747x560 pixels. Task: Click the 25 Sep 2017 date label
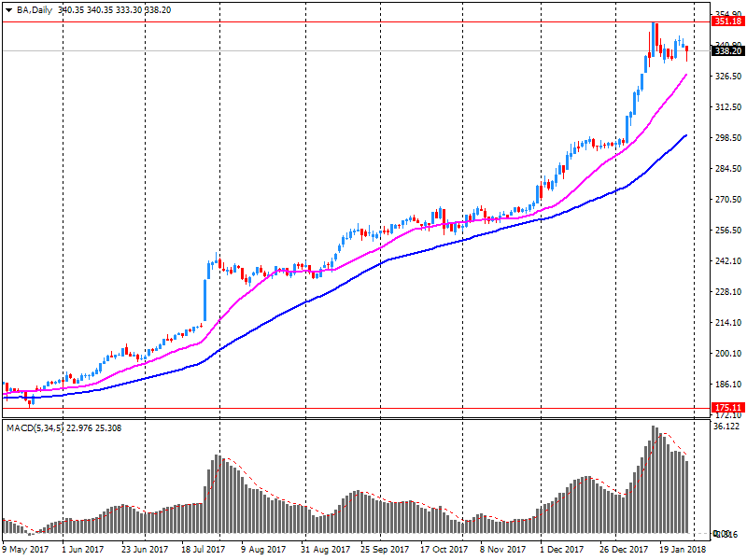[385, 550]
